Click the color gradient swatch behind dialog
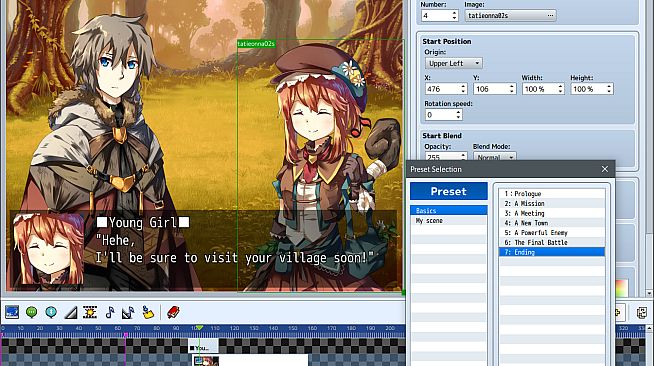This screenshot has width=654, height=366. [621, 288]
